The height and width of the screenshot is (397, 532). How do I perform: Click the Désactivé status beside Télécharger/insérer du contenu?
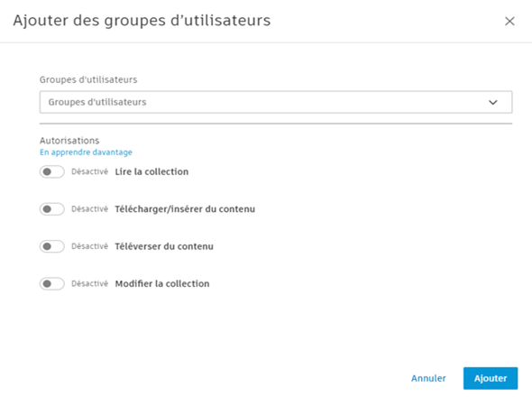(x=89, y=209)
